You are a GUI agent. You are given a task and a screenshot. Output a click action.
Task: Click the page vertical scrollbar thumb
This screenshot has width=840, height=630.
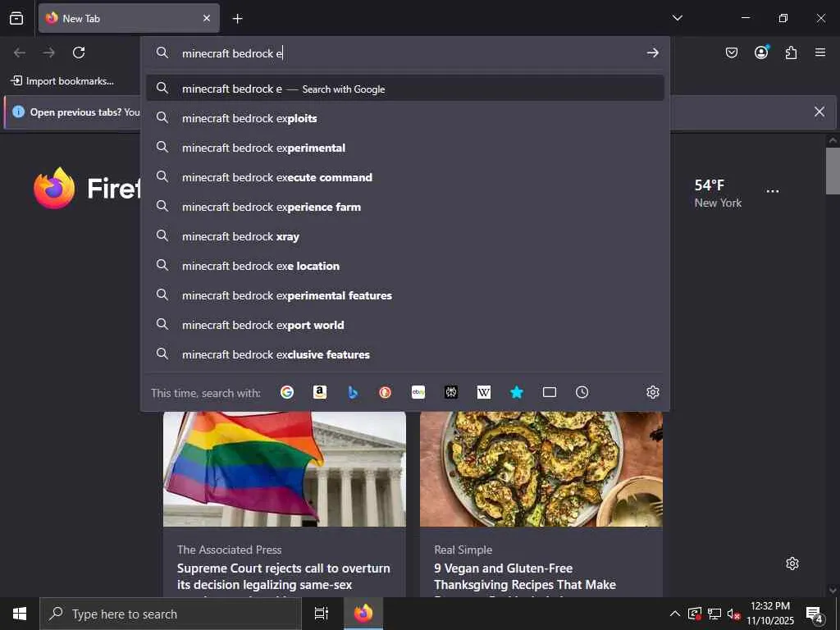(833, 171)
